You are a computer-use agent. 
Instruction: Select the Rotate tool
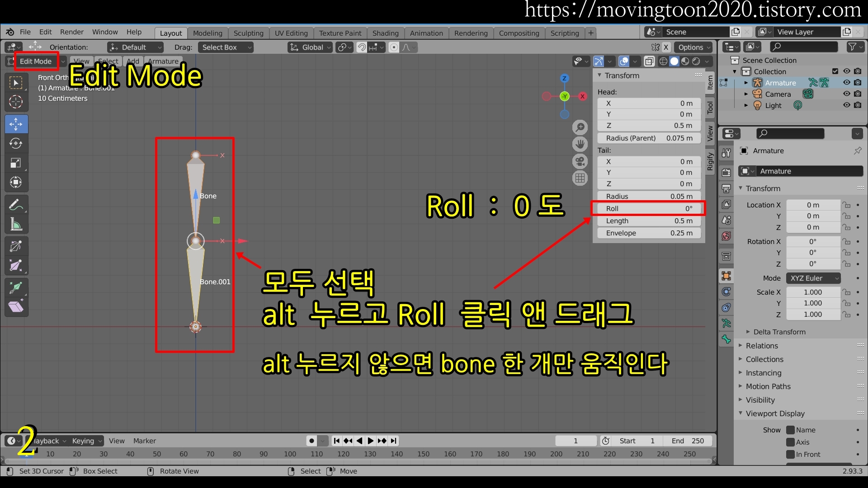(x=16, y=144)
